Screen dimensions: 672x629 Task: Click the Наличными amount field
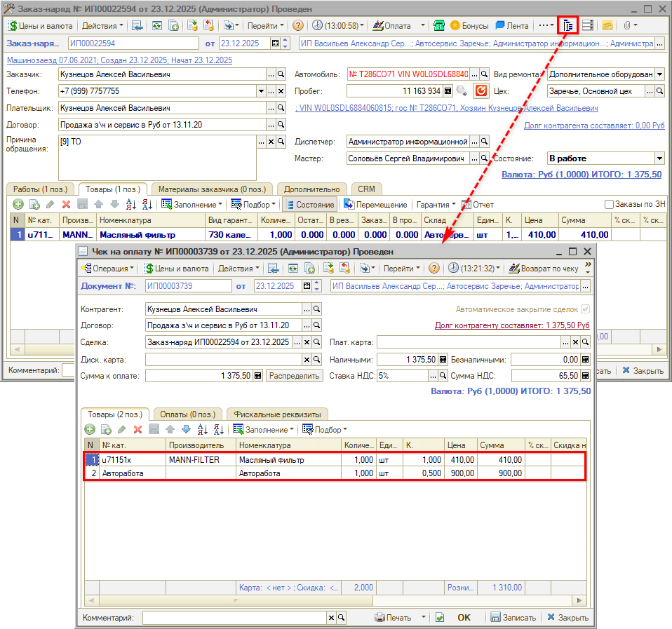[x=407, y=359]
